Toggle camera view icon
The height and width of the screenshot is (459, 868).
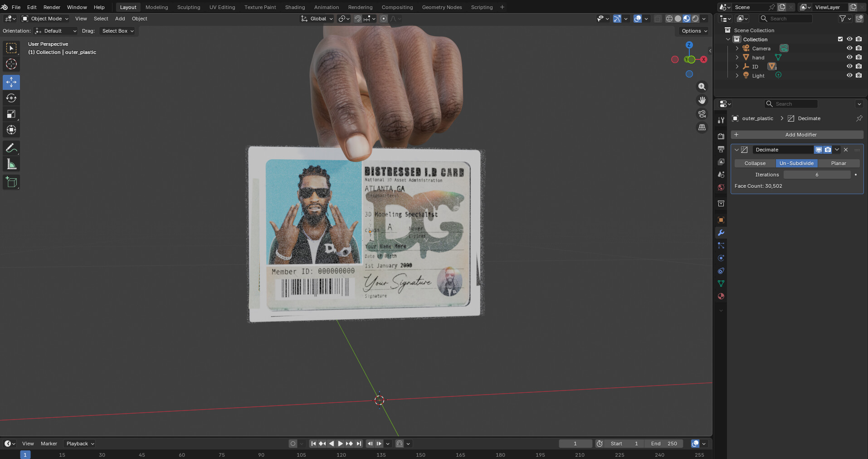[702, 114]
